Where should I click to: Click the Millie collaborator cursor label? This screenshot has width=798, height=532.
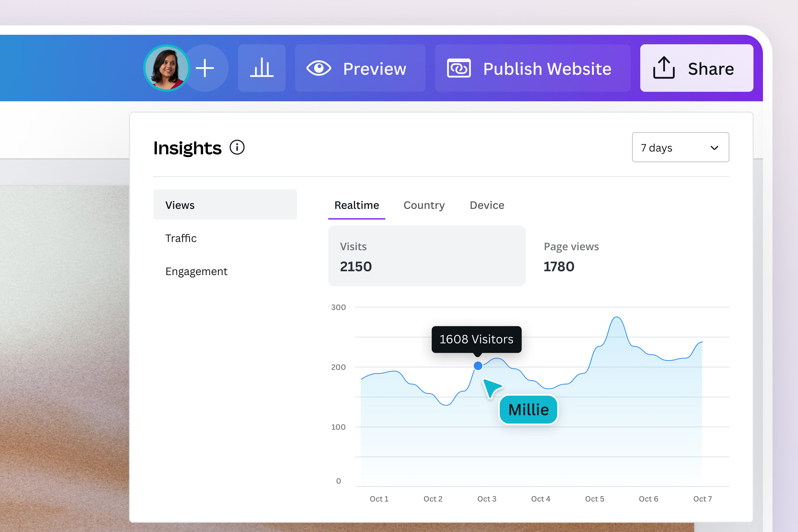[x=528, y=410]
